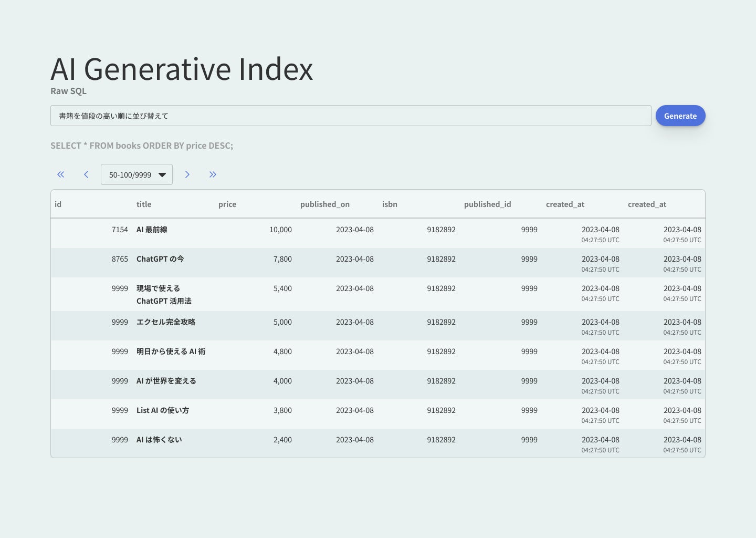Viewport: 756px width, 538px height.
Task: Click the isbn column header
Action: pyautogui.click(x=390, y=204)
